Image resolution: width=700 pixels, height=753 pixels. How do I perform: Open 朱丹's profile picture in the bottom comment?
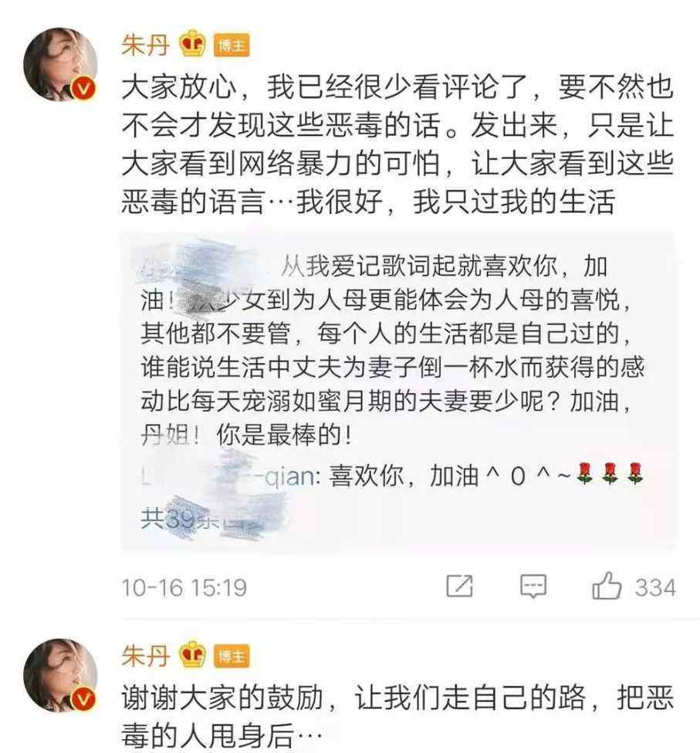60,675
